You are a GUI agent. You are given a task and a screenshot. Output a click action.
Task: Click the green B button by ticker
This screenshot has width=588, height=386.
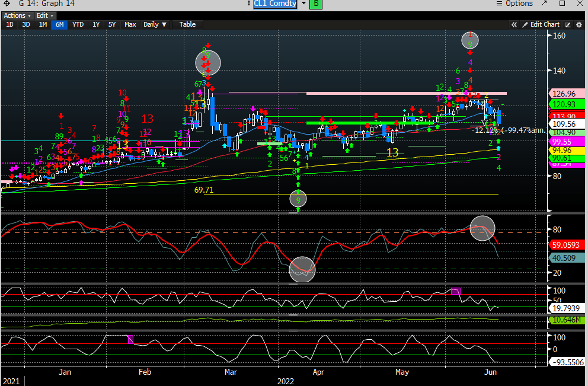point(316,4)
